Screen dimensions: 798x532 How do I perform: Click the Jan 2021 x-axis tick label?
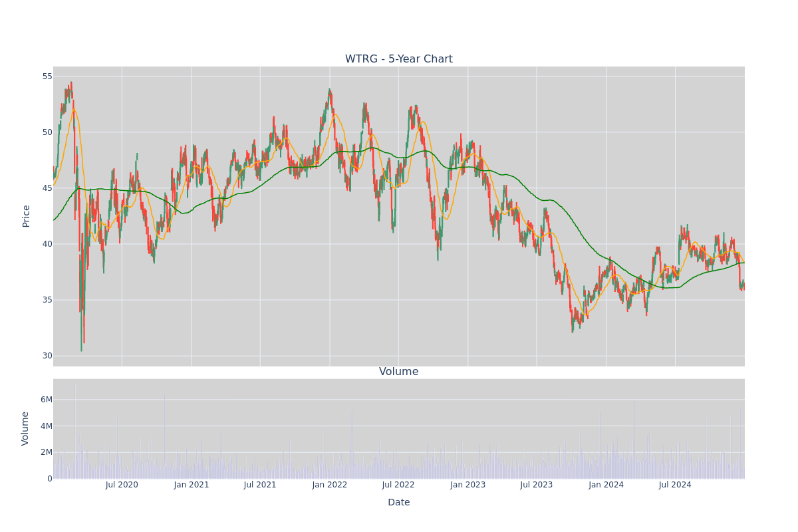click(x=192, y=485)
